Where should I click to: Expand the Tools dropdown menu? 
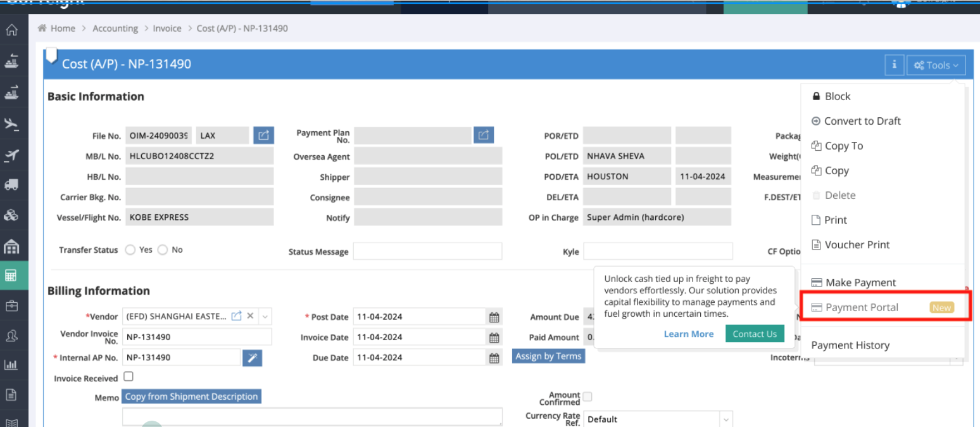coord(936,65)
